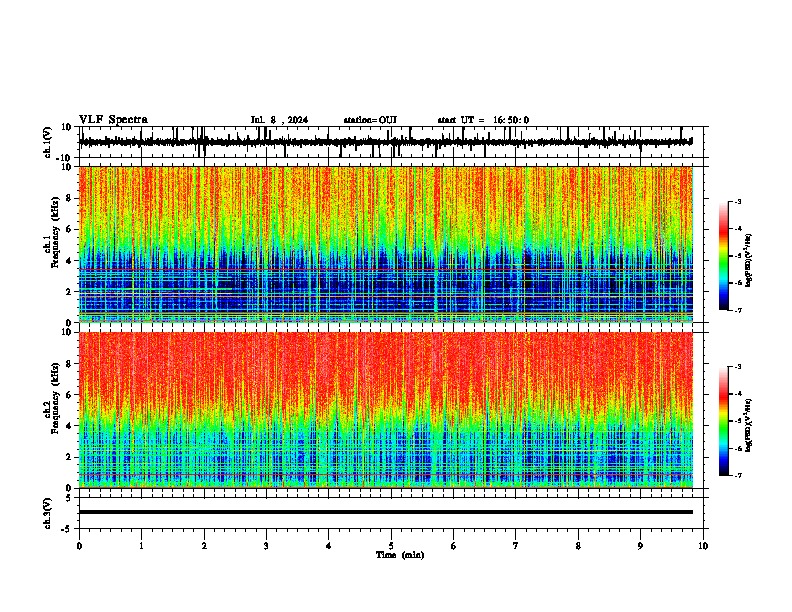The width and height of the screenshot is (792, 612).
Task: Click the "ch.1(V)" waveform axis label
Action: click(x=48, y=142)
